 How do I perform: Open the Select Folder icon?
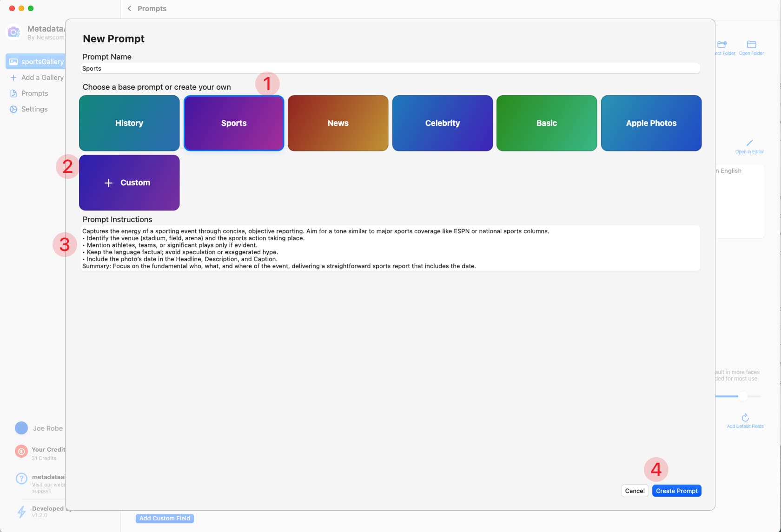click(x=722, y=45)
